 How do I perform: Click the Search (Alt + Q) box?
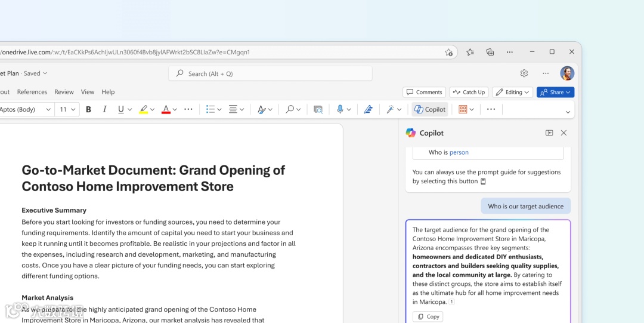click(x=270, y=73)
